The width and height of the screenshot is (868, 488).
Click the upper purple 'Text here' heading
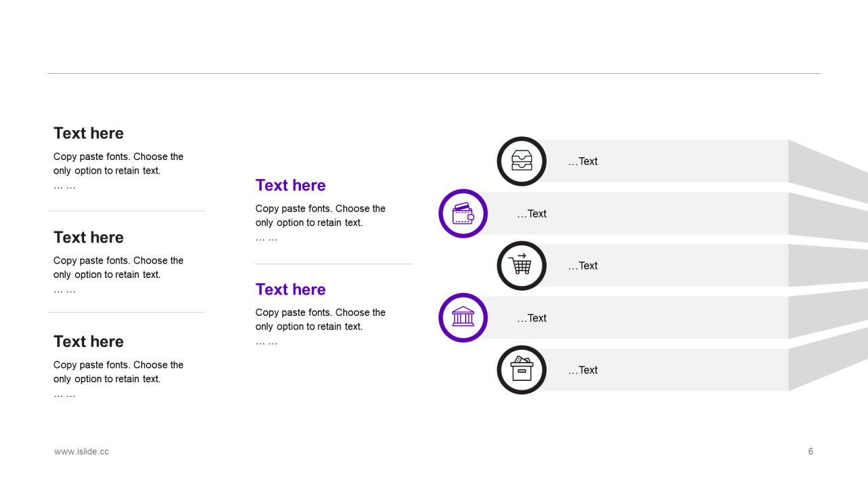(291, 185)
